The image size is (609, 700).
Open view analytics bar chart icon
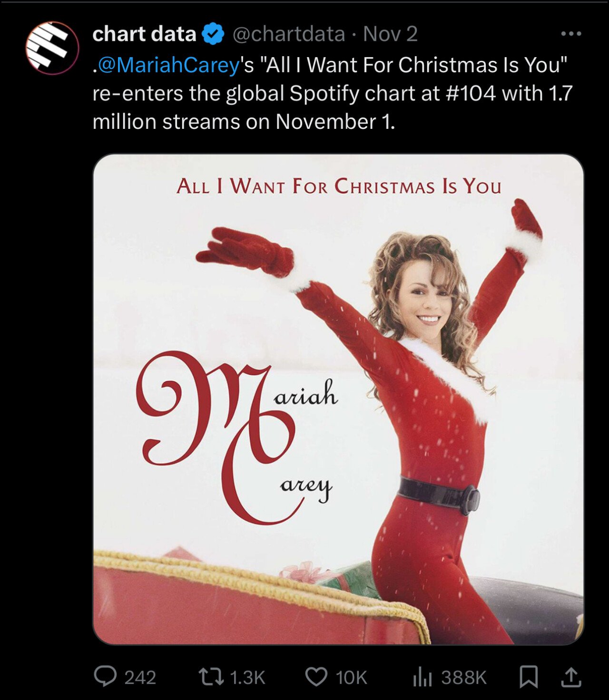click(x=422, y=677)
